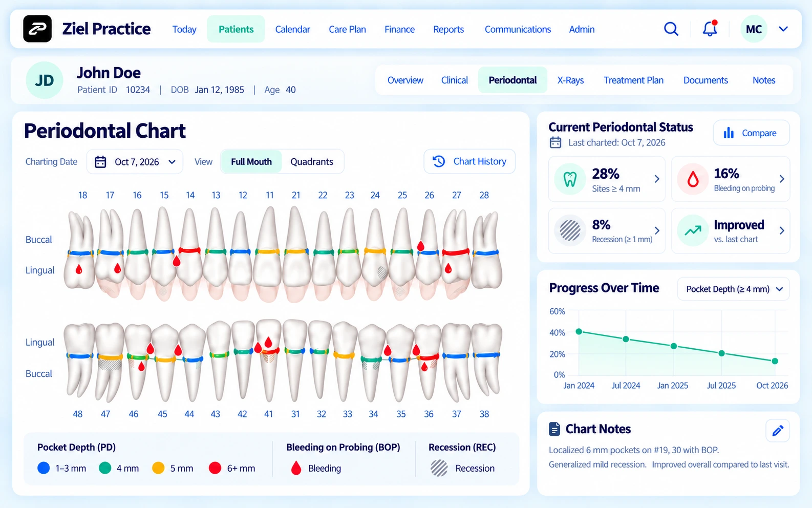
Task: Click the Ziel Practice logo icon
Action: [x=37, y=29]
